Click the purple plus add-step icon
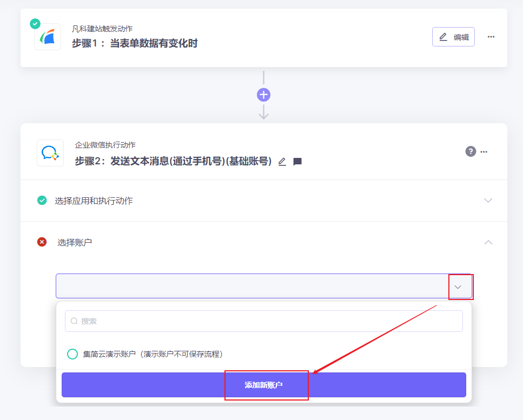523x420 pixels. pyautogui.click(x=263, y=95)
